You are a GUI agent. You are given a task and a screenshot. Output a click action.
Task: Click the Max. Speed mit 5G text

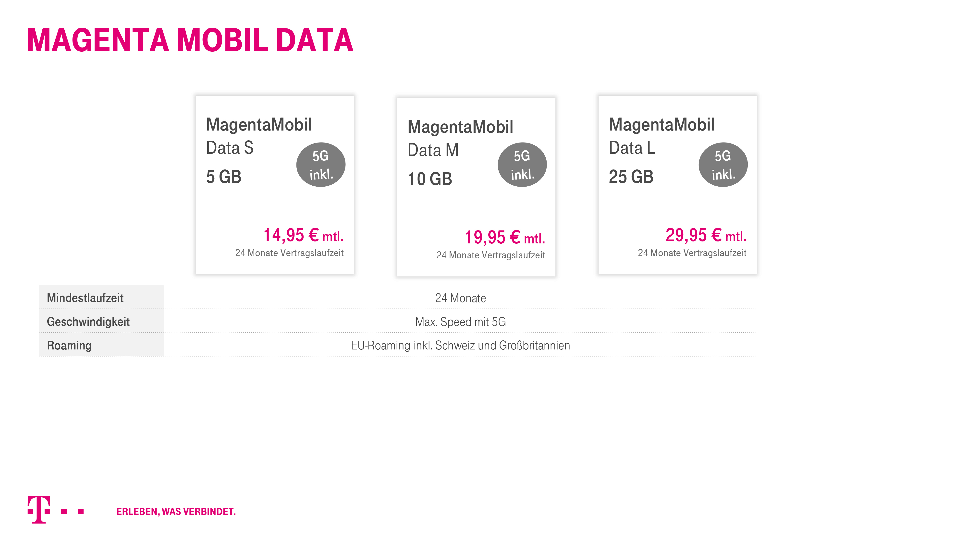[x=460, y=322]
